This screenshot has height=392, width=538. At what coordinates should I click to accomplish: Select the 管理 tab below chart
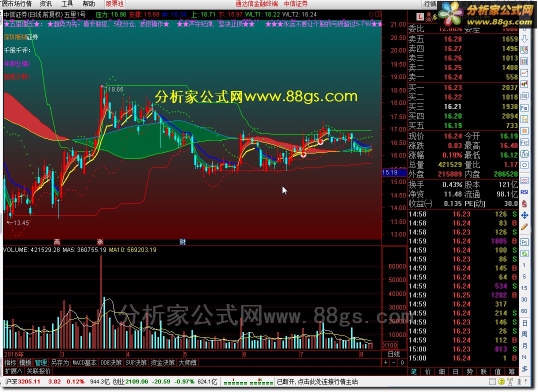pos(40,362)
